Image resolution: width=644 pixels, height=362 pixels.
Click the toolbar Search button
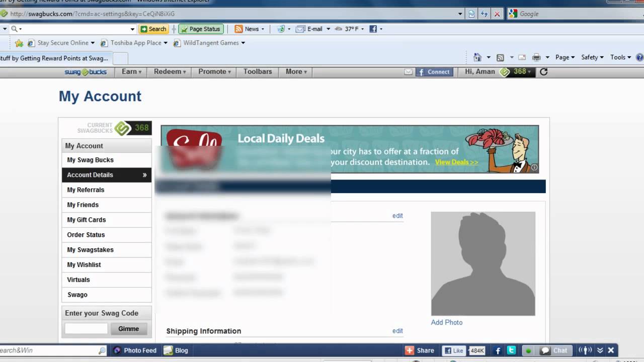pos(153,29)
